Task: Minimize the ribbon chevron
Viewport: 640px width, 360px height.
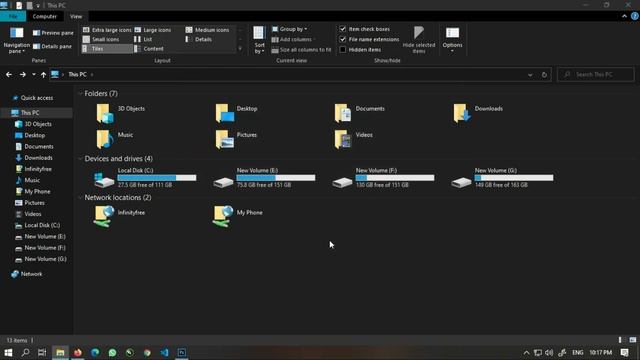Action: click(x=624, y=16)
